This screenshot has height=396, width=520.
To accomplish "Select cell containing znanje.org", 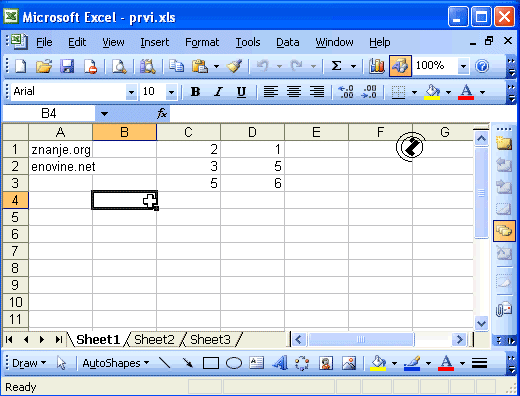I will (x=61, y=149).
